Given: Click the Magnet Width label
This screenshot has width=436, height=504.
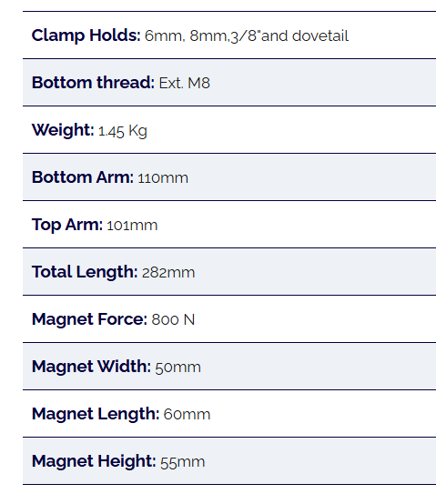Looking at the screenshot, I should click(91, 367).
